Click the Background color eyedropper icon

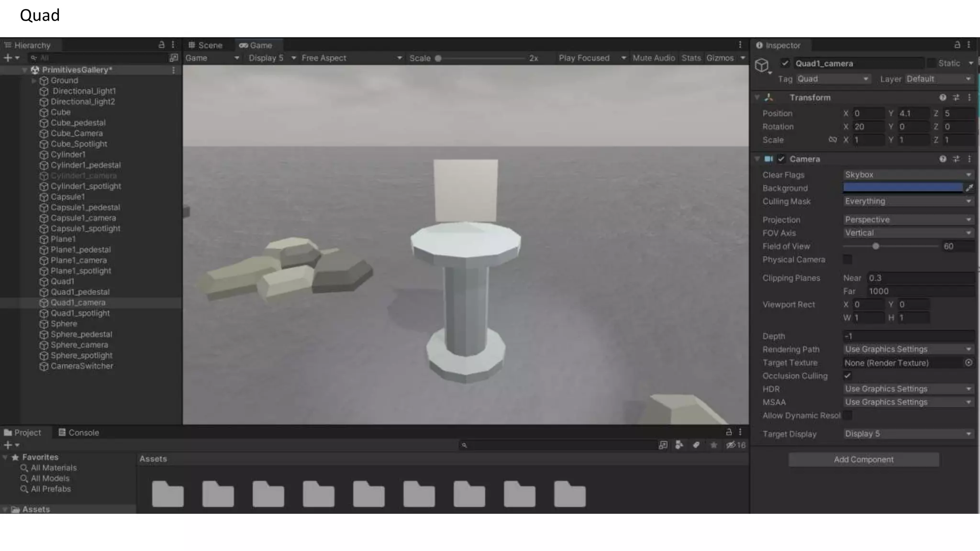click(x=969, y=188)
